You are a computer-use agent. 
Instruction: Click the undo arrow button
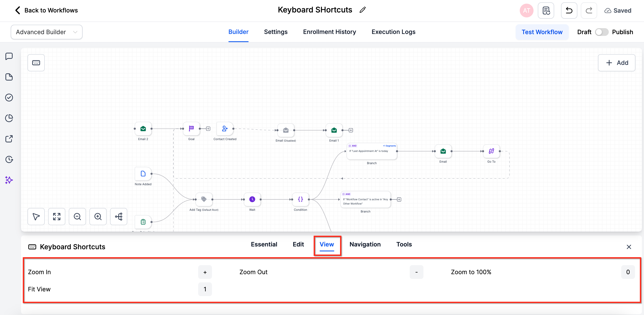coord(569,11)
